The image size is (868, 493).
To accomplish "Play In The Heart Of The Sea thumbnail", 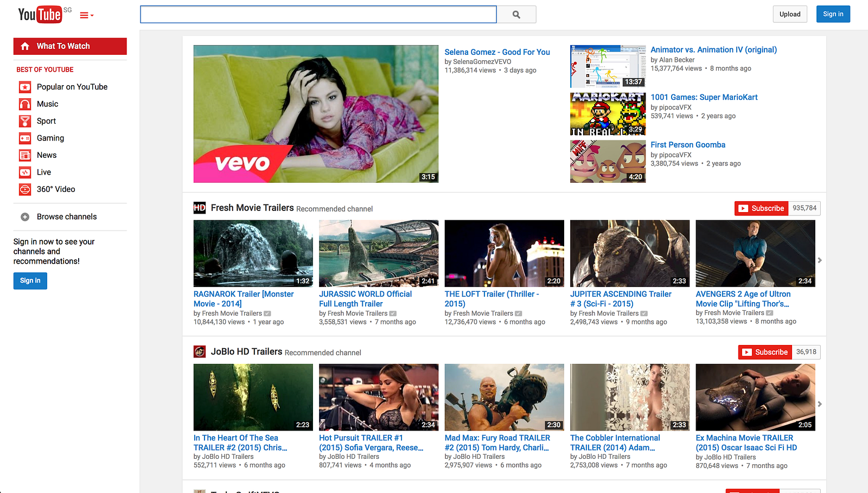I will [x=253, y=397].
